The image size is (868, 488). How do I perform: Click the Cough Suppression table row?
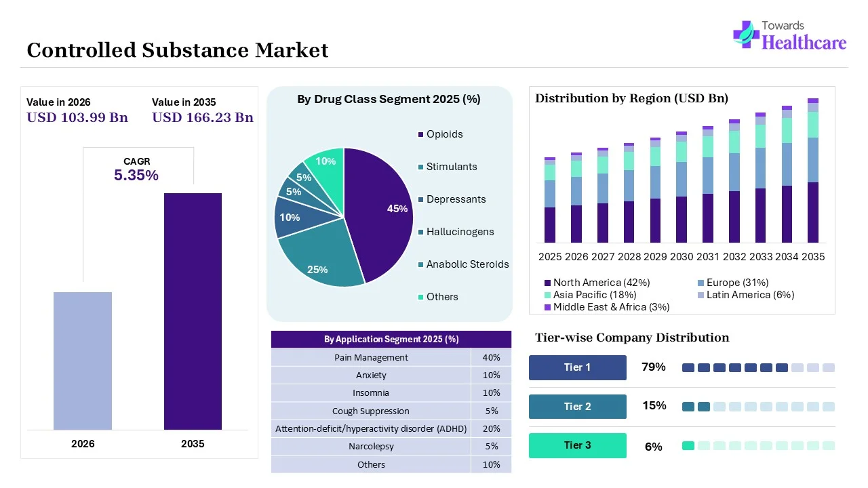tap(391, 411)
